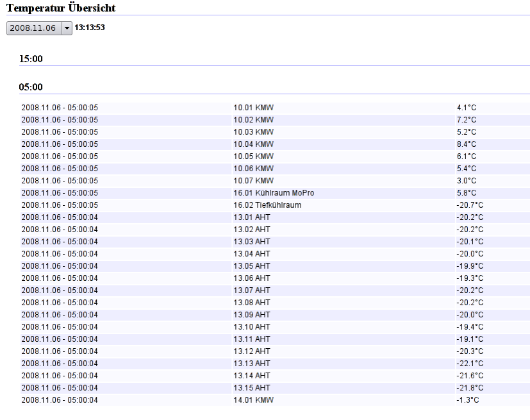
Task: Select sensor name 13.05 AHT
Action: point(252,266)
